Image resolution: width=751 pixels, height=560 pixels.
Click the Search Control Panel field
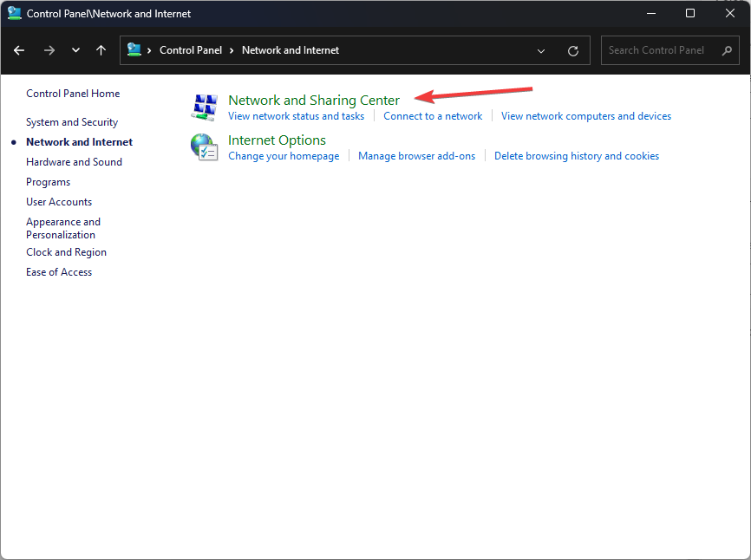click(x=659, y=50)
